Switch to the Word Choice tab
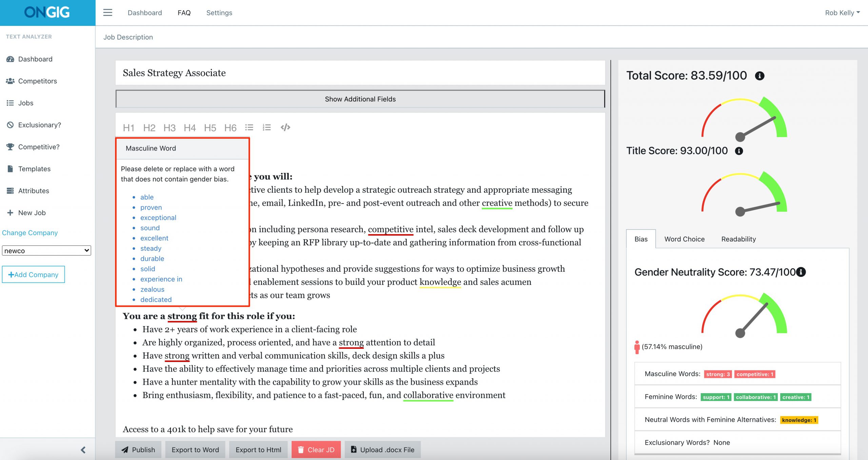 (x=684, y=239)
